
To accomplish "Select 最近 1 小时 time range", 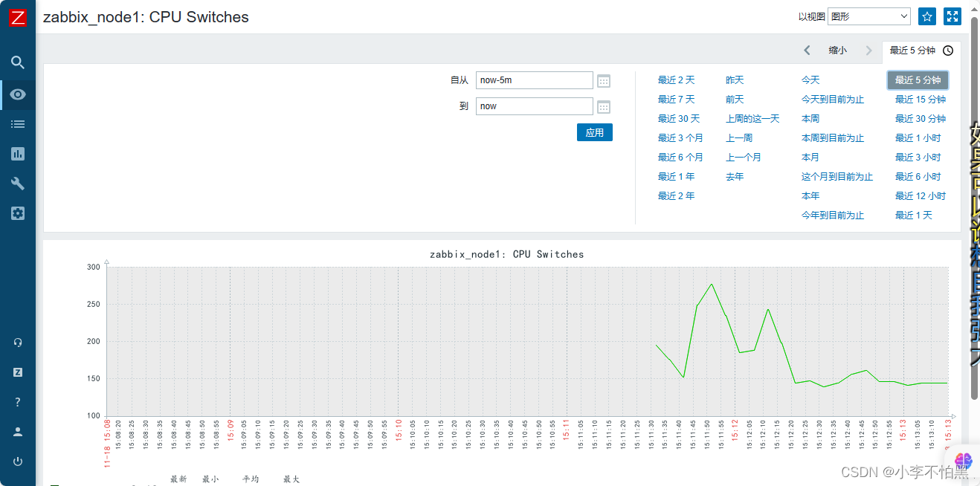I will point(918,138).
